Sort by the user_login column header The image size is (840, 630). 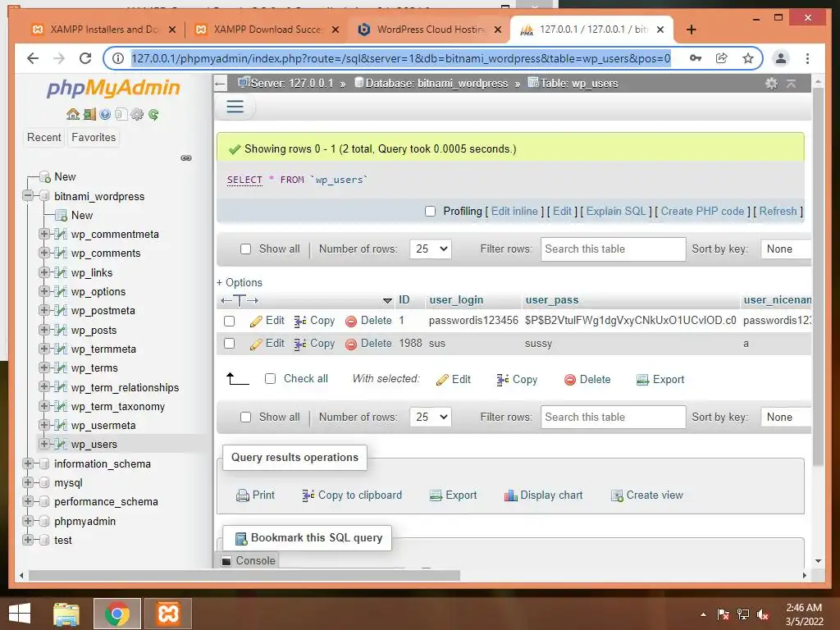(x=456, y=300)
